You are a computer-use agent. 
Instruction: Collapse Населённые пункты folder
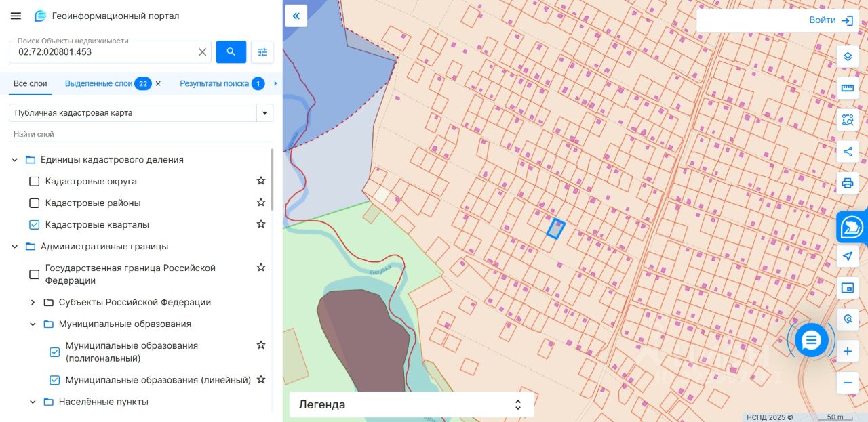coord(33,402)
